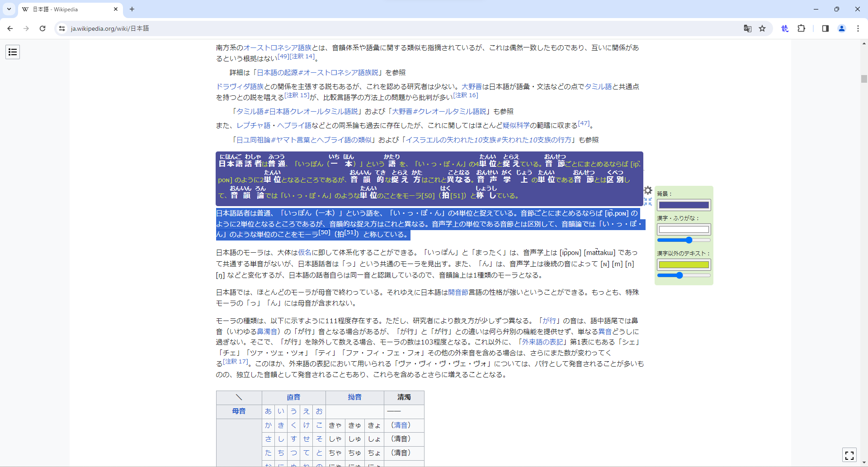The height and width of the screenshot is (467, 868).
Task: Follow the オーストロネシア語族 link
Action: pyautogui.click(x=277, y=47)
